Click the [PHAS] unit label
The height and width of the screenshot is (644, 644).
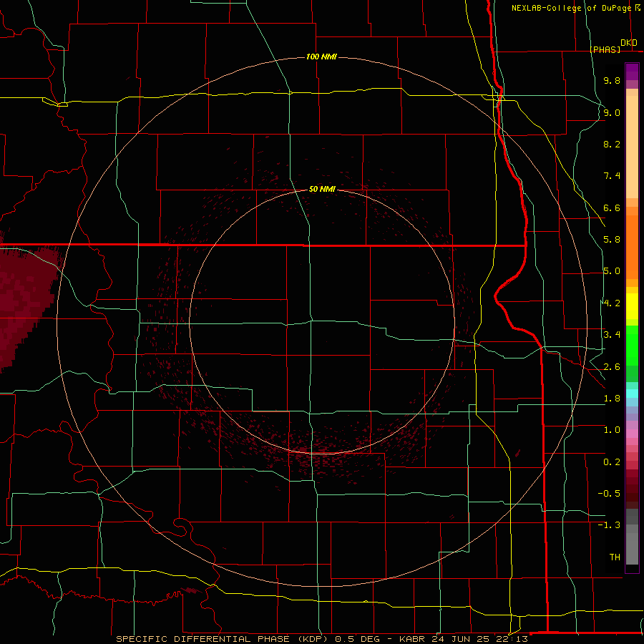pos(605,49)
